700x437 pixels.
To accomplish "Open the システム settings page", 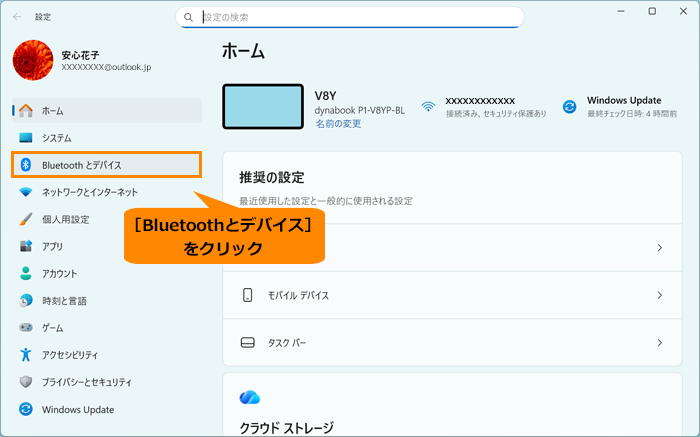I will pyautogui.click(x=107, y=138).
